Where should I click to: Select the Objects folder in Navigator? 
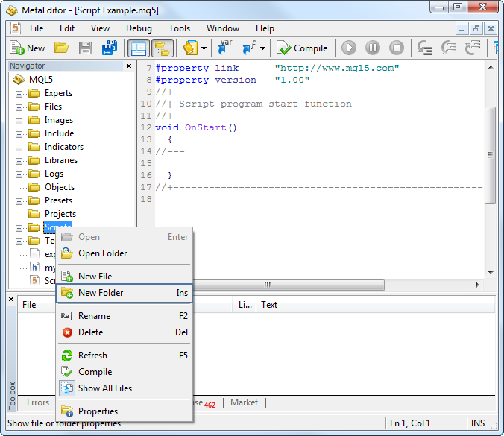[x=60, y=187]
